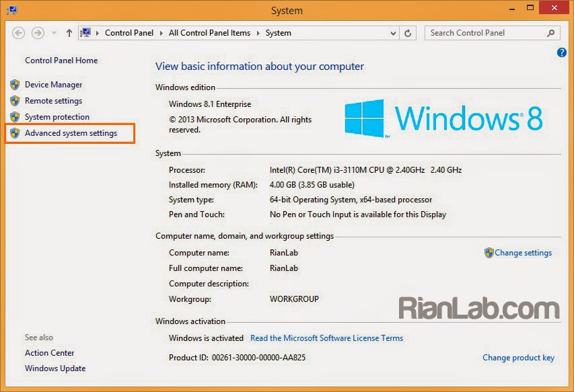Open Action Center from the sidebar
This screenshot has width=574, height=392.
49,352
